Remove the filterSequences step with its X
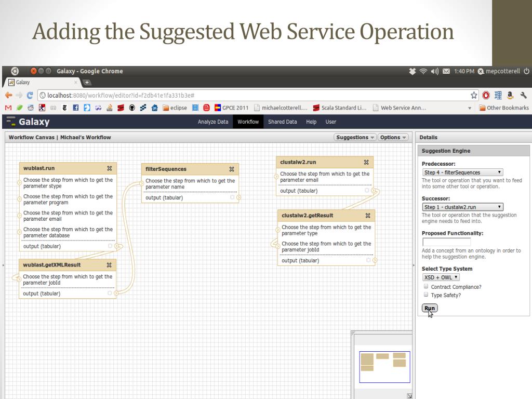This screenshot has height=399, width=532. [x=232, y=169]
